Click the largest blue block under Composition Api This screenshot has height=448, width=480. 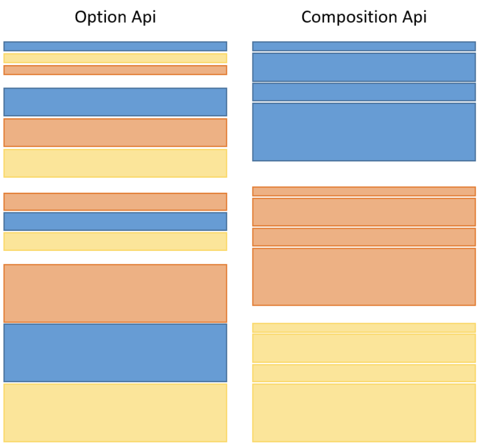[364, 132]
